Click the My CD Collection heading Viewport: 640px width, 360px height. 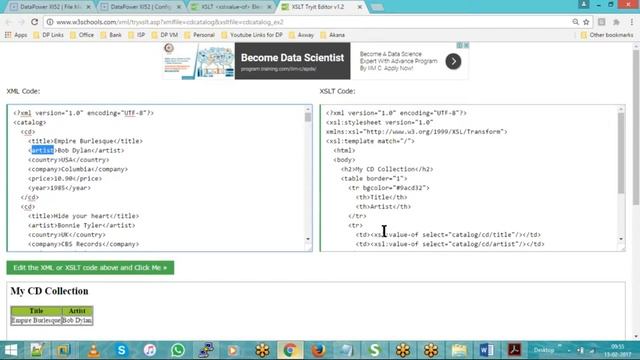tap(49, 291)
